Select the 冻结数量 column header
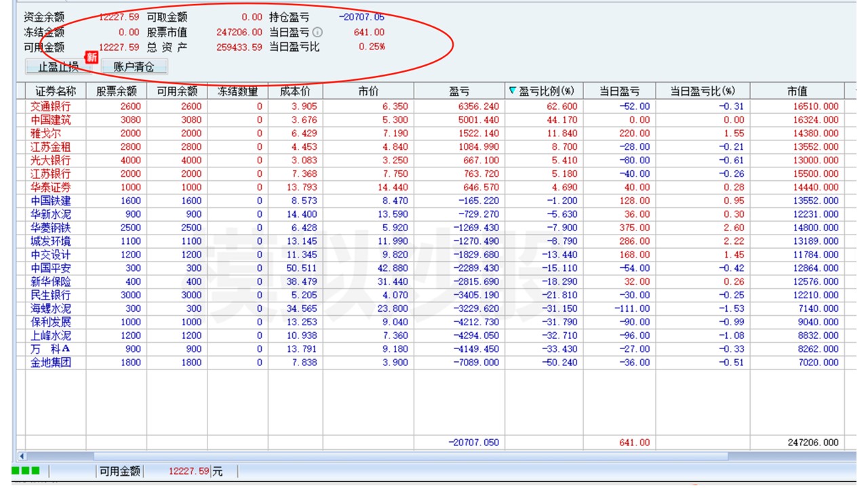 point(237,91)
